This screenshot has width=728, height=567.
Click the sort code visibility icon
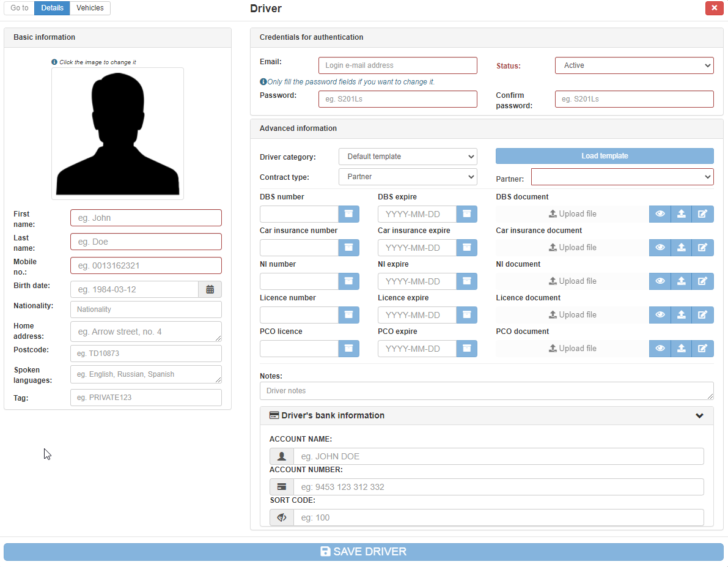pos(281,517)
